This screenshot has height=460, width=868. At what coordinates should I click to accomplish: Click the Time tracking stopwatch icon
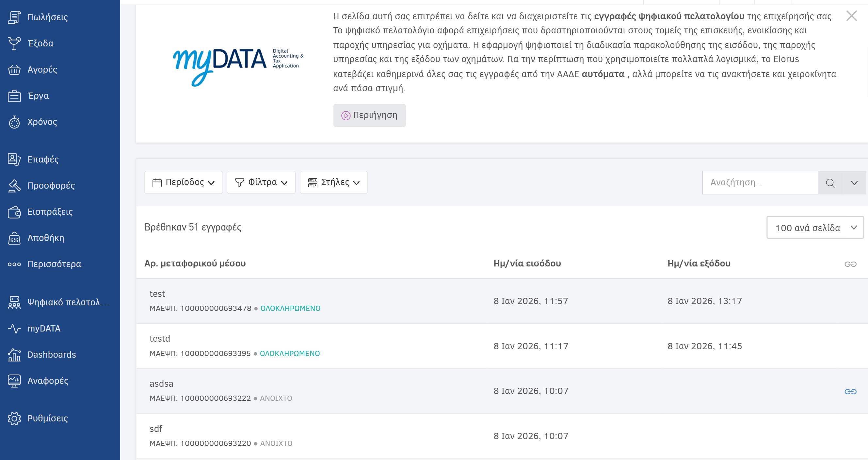click(14, 122)
